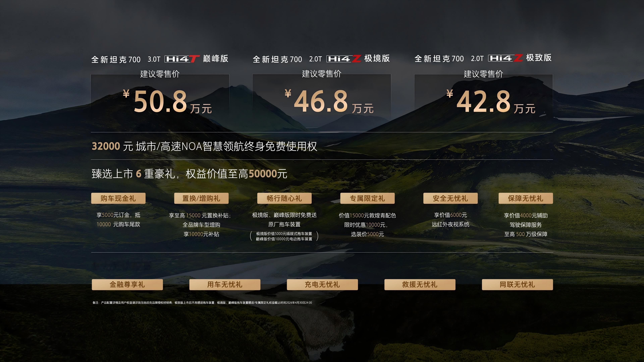Click the 置换/增购礼 gold label

[201, 198]
